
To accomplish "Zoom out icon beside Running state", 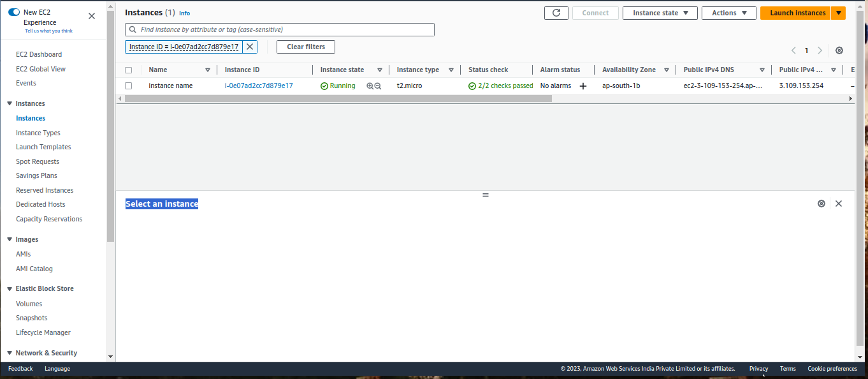I will [378, 85].
